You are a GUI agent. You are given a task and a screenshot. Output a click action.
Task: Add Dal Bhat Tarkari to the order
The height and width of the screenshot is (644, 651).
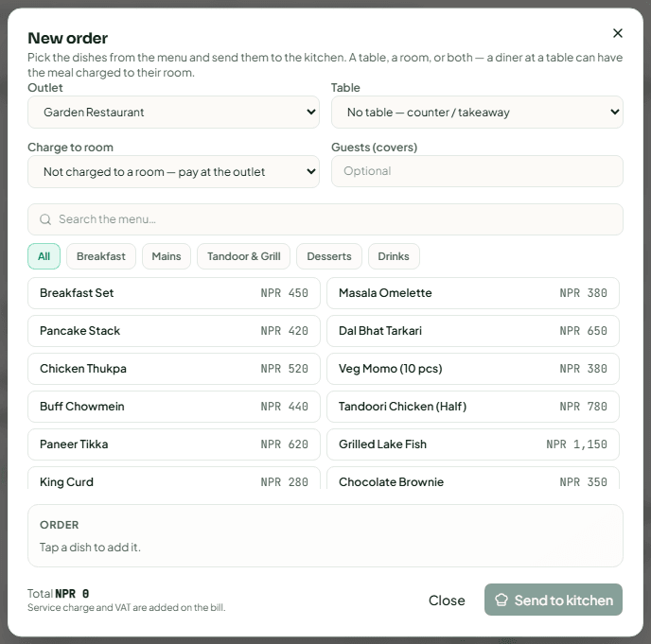[x=473, y=331]
